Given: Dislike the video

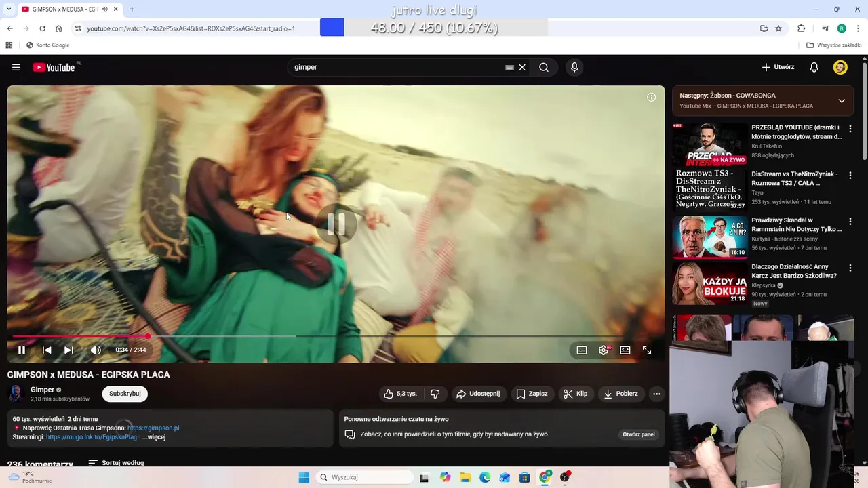Looking at the screenshot, I should (x=435, y=394).
